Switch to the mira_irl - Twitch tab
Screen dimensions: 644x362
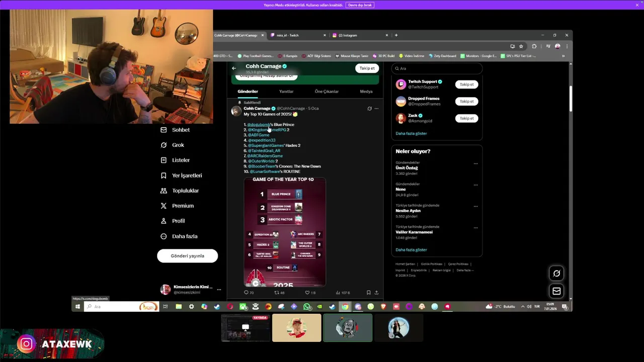pos(297,35)
